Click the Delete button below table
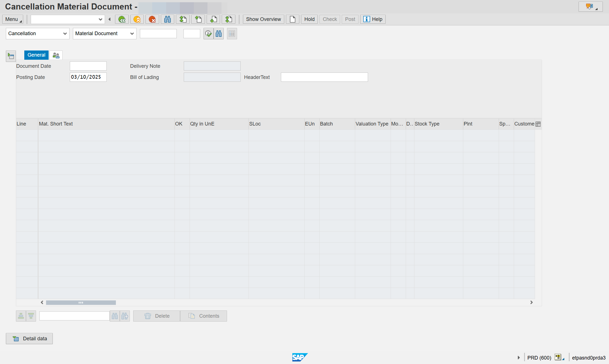 click(x=157, y=316)
